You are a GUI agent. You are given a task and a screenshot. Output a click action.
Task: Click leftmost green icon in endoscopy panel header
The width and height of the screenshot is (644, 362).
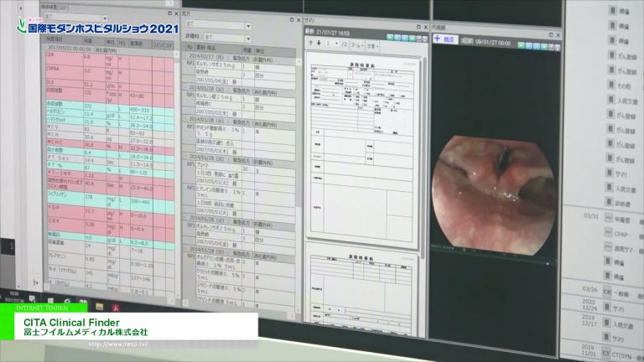pyautogui.click(x=521, y=45)
